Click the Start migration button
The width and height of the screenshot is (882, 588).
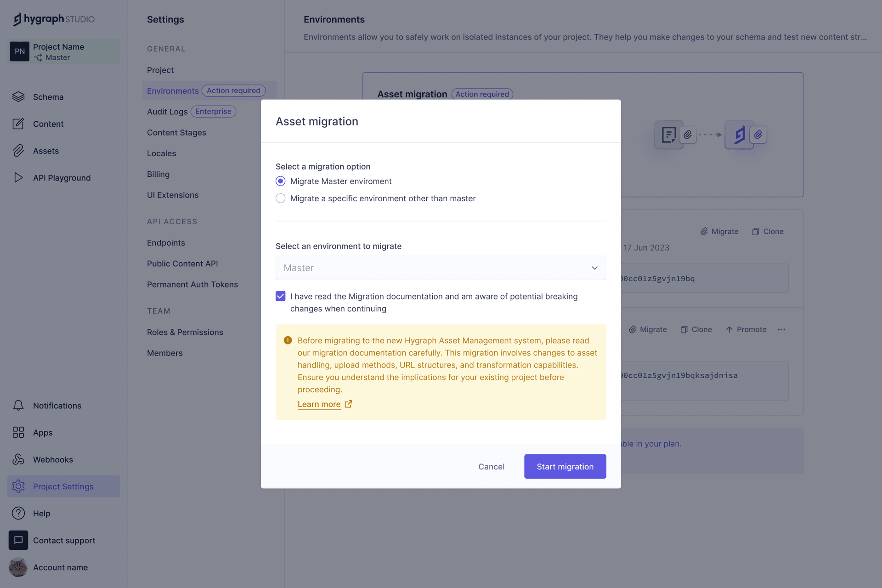coord(565,466)
